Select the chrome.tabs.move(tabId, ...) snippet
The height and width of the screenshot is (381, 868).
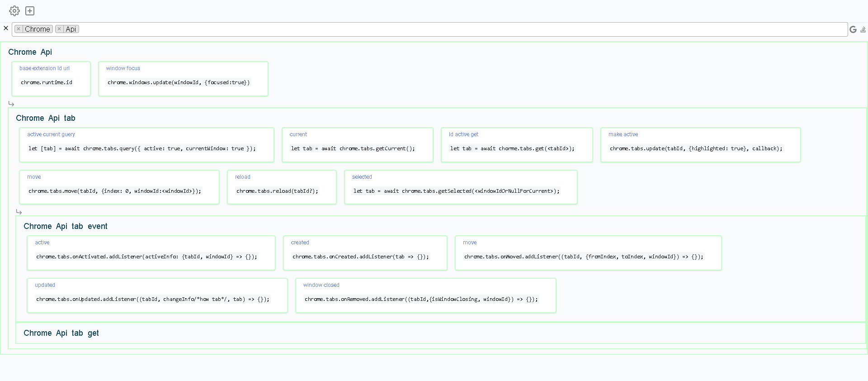[x=115, y=191]
